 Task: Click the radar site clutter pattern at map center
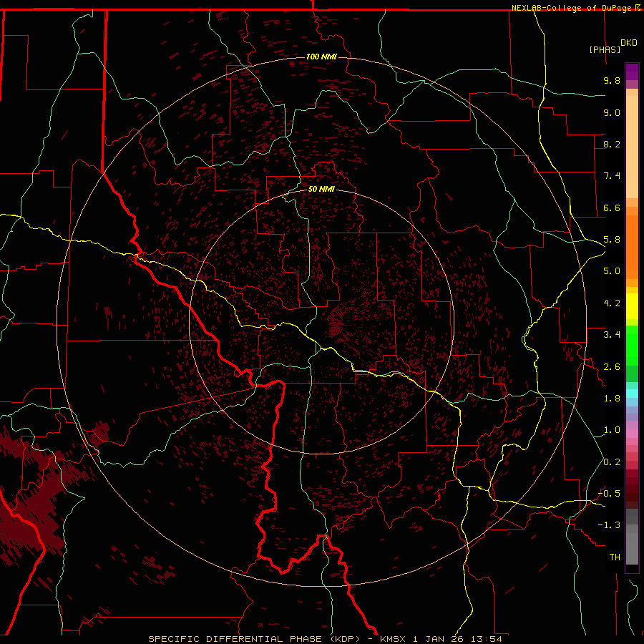[337, 326]
